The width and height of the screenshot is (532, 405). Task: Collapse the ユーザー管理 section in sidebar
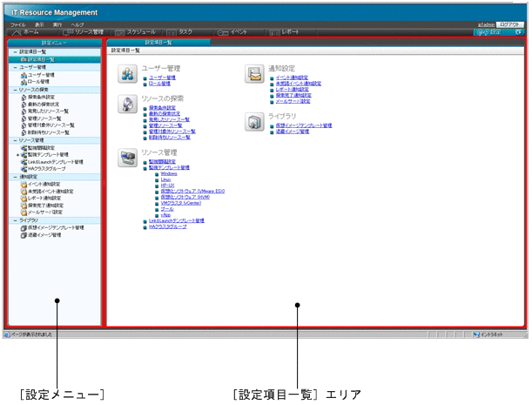pyautogui.click(x=16, y=67)
